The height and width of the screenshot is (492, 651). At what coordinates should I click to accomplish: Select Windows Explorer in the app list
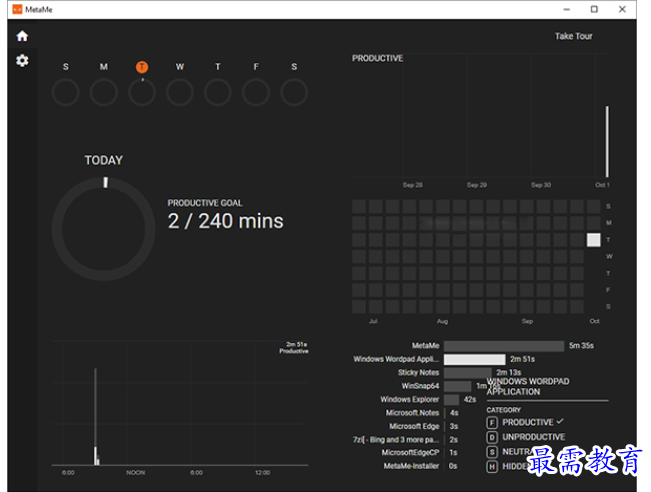pyautogui.click(x=410, y=399)
